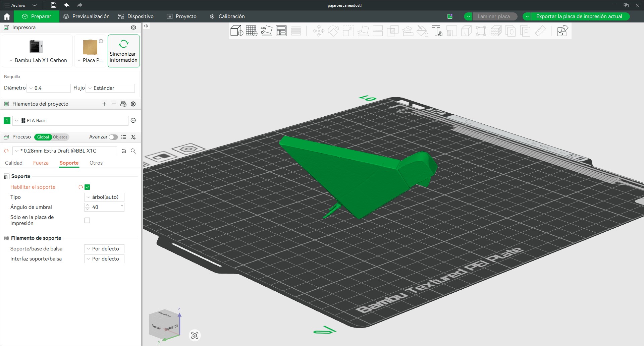Switch to the Proyecto tab
Screen dimensions: 644x346
[182, 16]
